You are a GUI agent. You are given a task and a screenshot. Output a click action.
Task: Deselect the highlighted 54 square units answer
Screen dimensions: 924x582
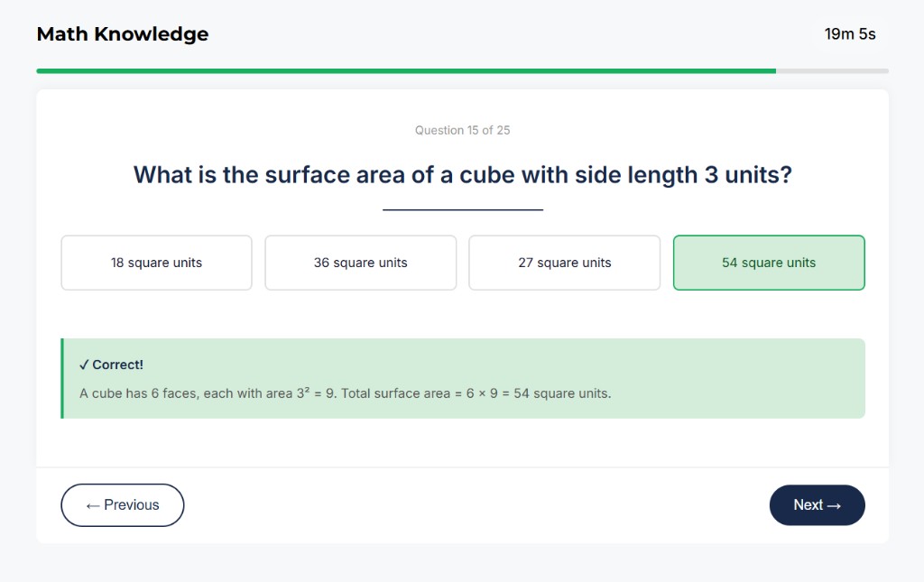click(x=768, y=263)
